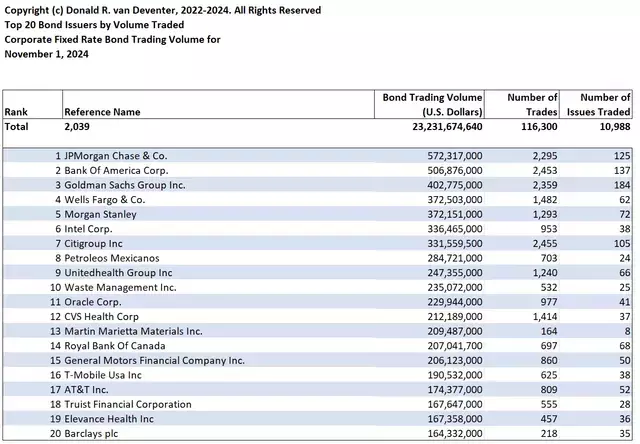The image size is (640, 444).
Task: Select Waste Management volume '235,072,000'
Action: pos(455,288)
